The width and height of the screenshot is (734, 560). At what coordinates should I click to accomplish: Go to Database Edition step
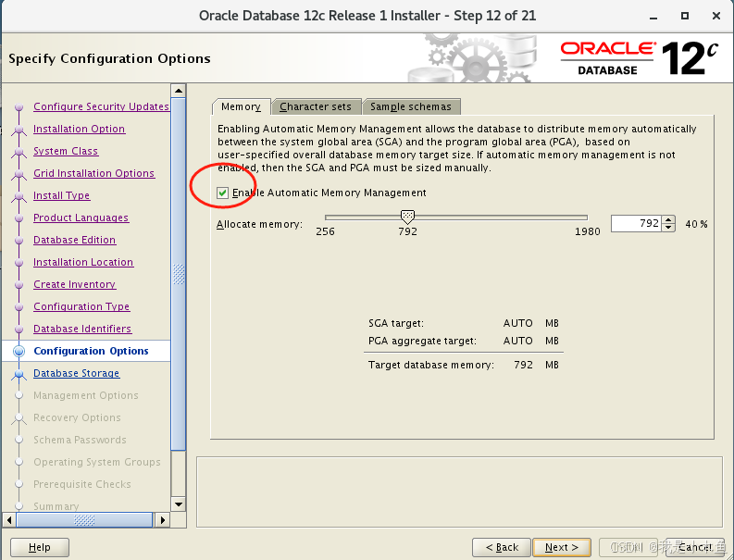click(74, 240)
